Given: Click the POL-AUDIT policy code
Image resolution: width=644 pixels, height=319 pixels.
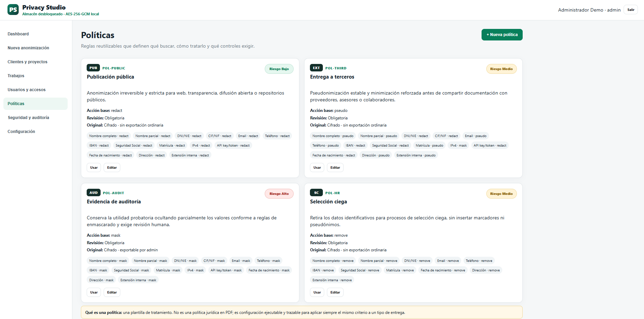Looking at the screenshot, I should (114, 193).
